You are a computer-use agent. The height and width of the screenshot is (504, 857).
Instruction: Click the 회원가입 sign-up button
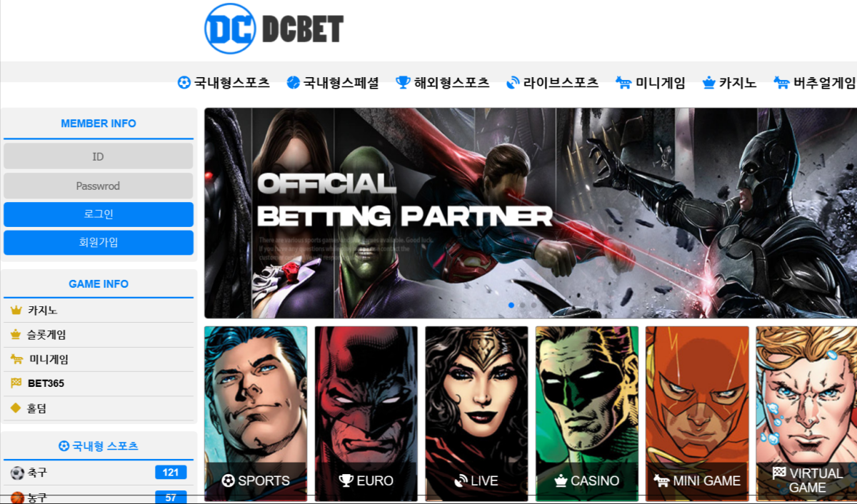(99, 243)
